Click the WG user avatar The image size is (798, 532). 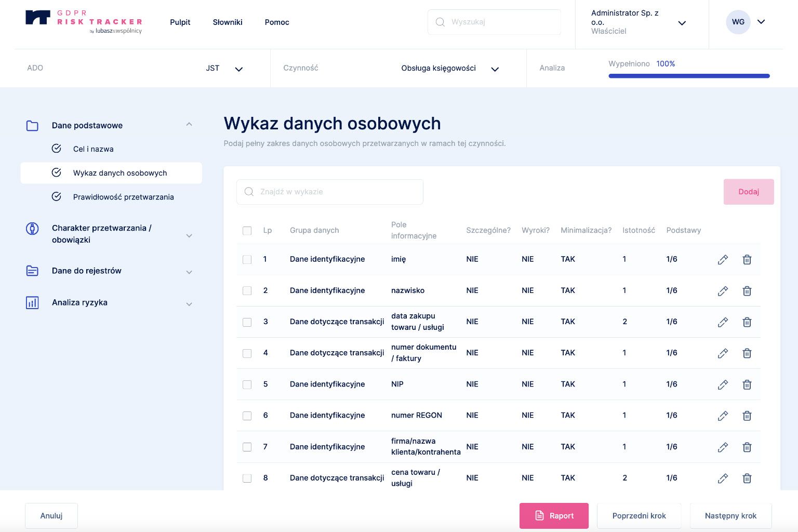click(x=738, y=22)
